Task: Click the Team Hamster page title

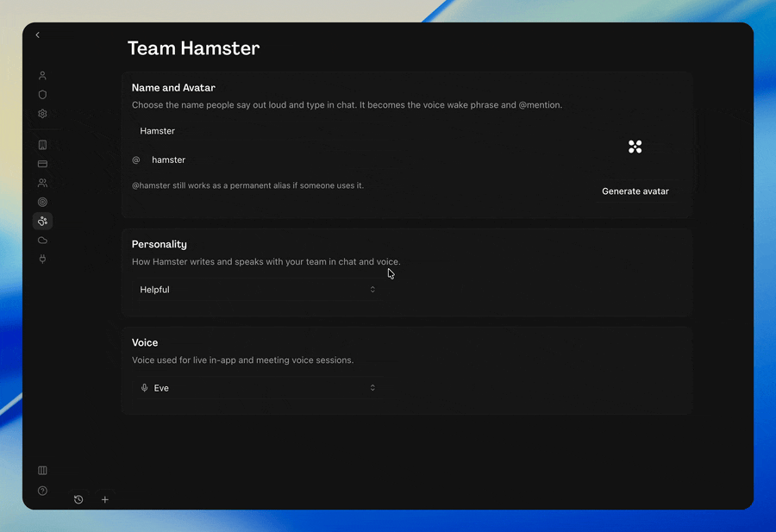Action: point(193,48)
